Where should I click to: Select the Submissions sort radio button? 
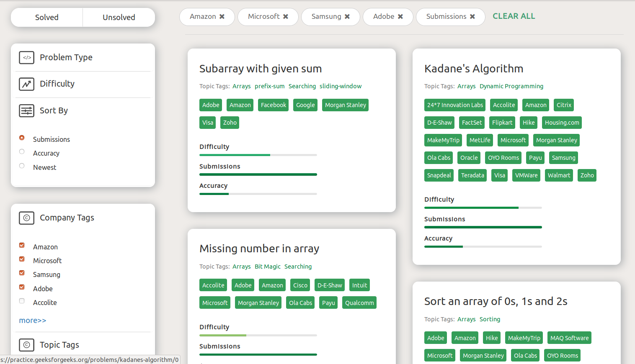pos(22,138)
